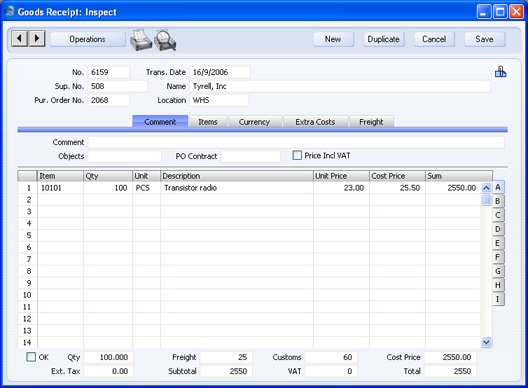
Task: Click quantity cell 100 in row 1
Action: click(x=108, y=188)
